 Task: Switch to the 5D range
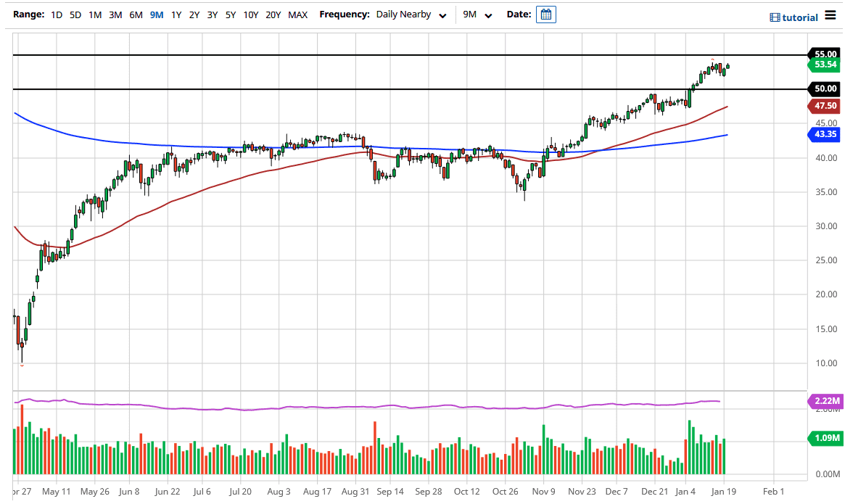coord(75,14)
